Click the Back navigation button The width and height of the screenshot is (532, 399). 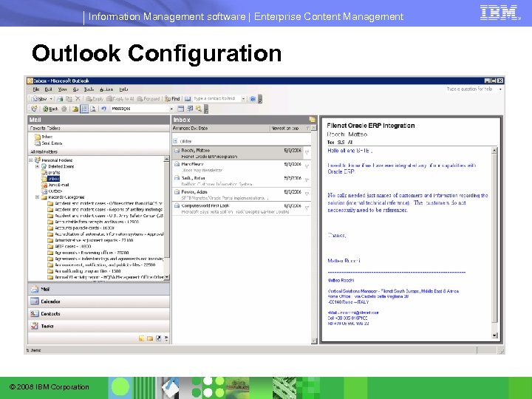(50, 109)
